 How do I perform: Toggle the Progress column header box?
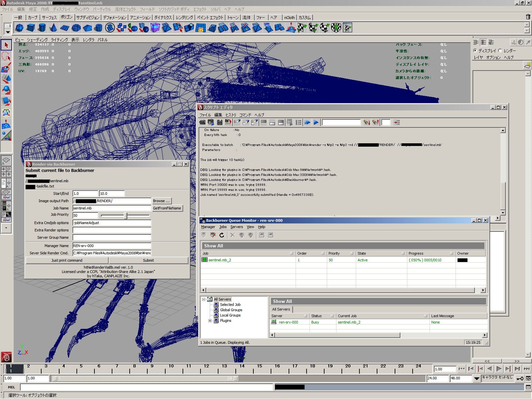[452, 253]
